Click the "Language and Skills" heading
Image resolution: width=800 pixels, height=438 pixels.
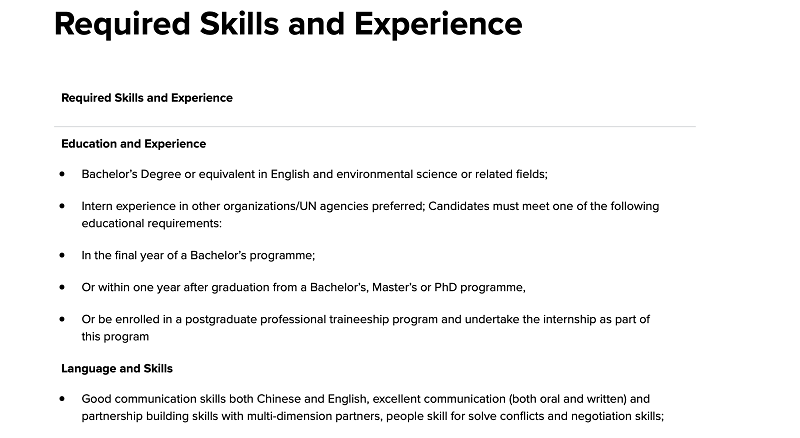tap(117, 369)
